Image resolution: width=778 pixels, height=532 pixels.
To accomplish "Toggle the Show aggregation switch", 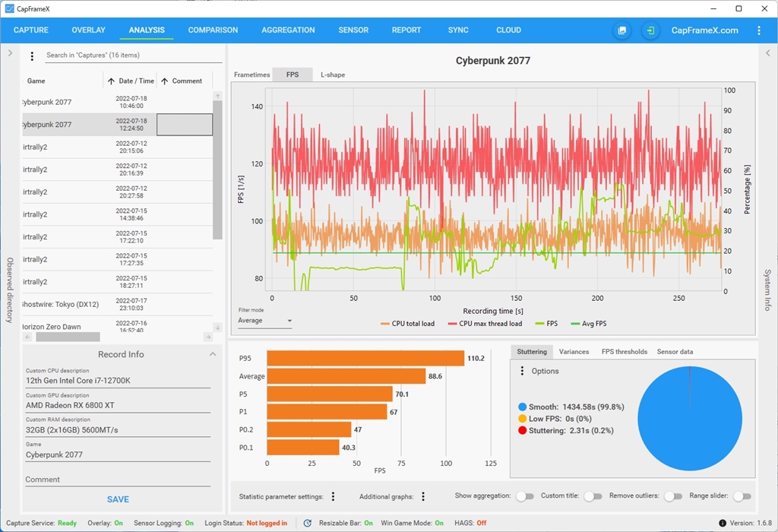I will [524, 496].
